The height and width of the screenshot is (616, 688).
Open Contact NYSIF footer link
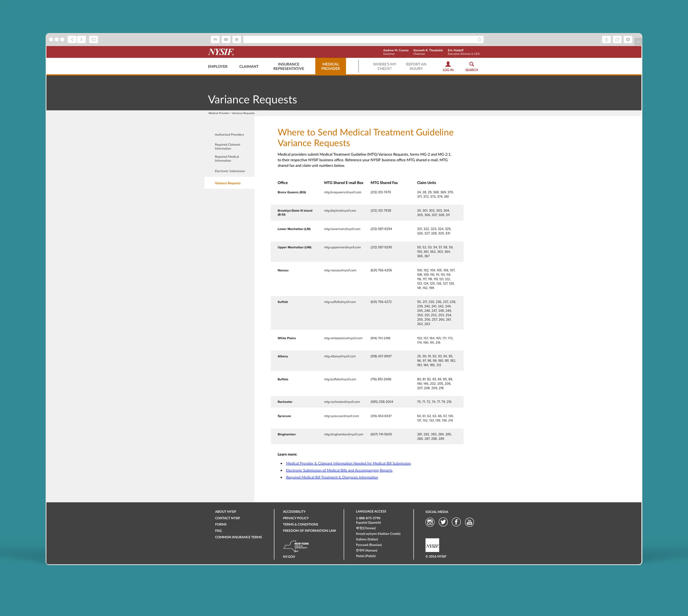pyautogui.click(x=228, y=518)
